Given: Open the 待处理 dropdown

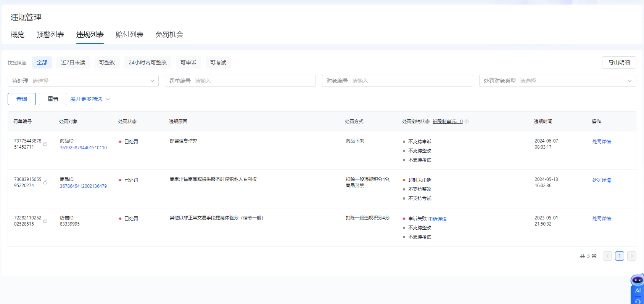Looking at the screenshot, I should pos(83,81).
